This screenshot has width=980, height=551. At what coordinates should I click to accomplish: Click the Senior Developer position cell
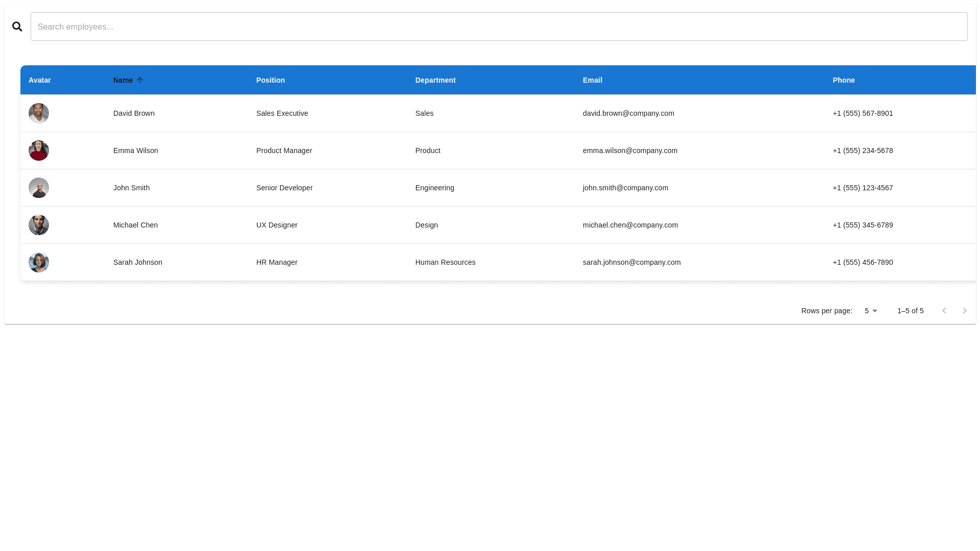[284, 188]
